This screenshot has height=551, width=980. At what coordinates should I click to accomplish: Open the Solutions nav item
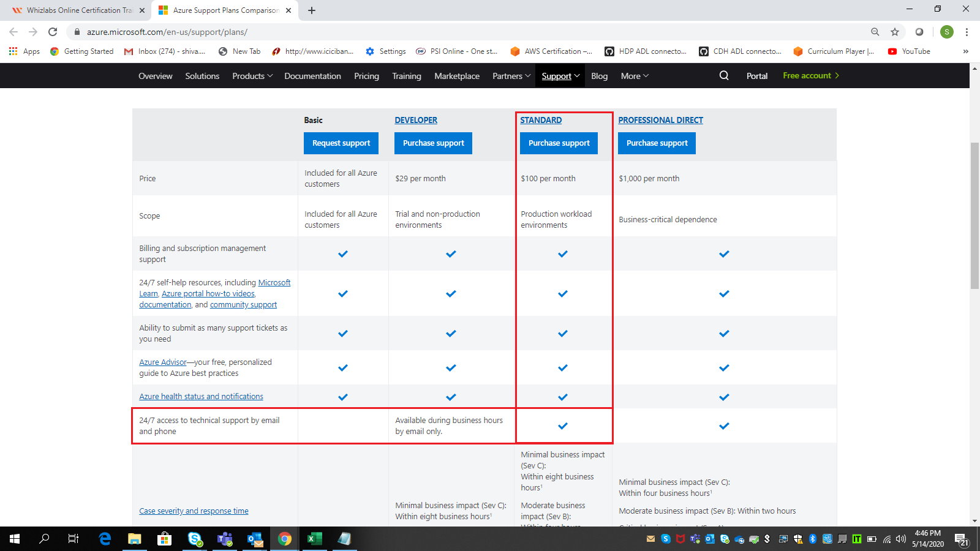[x=202, y=76]
